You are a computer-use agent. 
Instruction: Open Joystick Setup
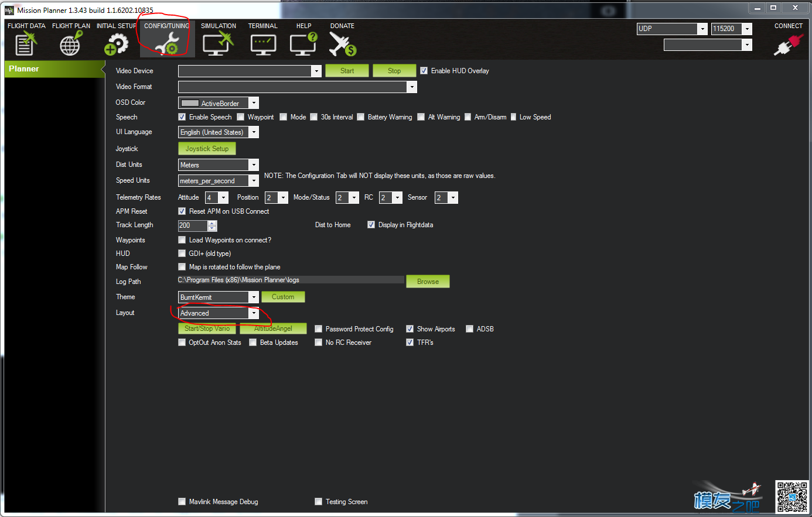[207, 149]
